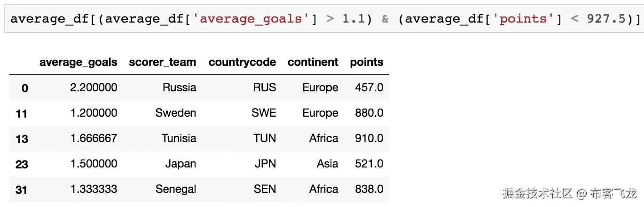Click the average_goals column header

[x=79, y=62]
